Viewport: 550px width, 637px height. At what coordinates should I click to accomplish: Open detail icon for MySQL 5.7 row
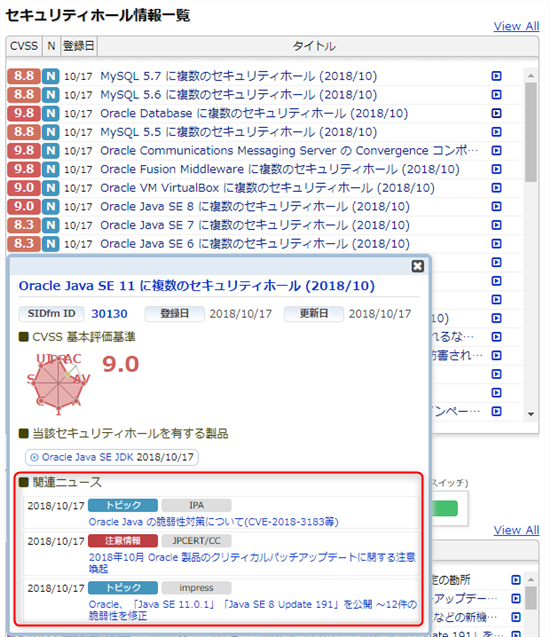tap(496, 76)
